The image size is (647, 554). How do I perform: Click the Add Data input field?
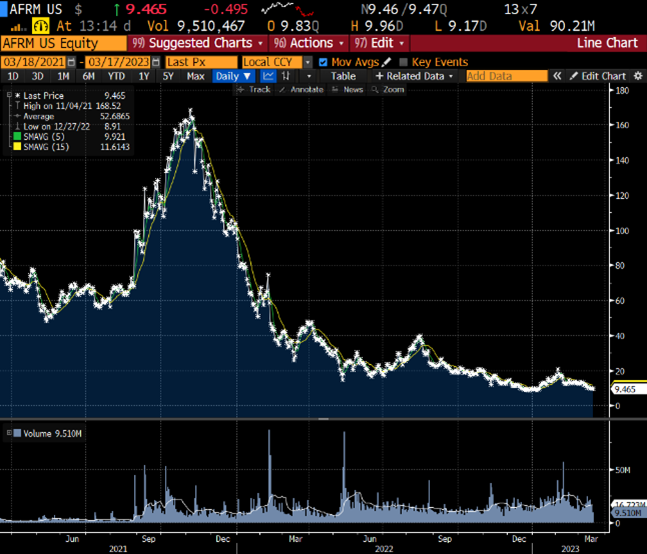(507, 76)
